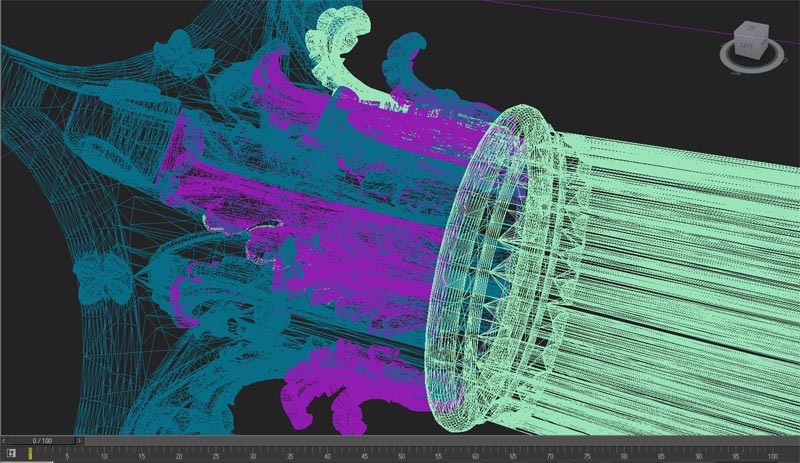Select the yellow current-frame marker on the track bar
The width and height of the screenshot is (800, 463).
tap(30, 452)
